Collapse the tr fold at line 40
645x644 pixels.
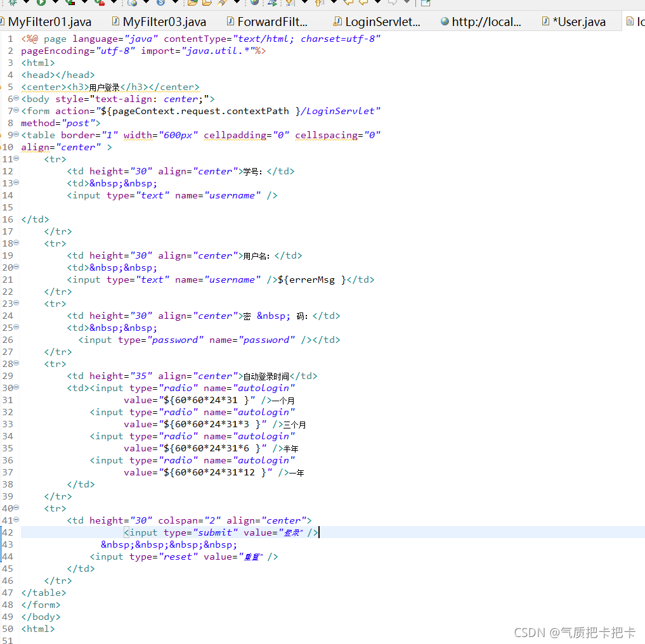click(16, 508)
